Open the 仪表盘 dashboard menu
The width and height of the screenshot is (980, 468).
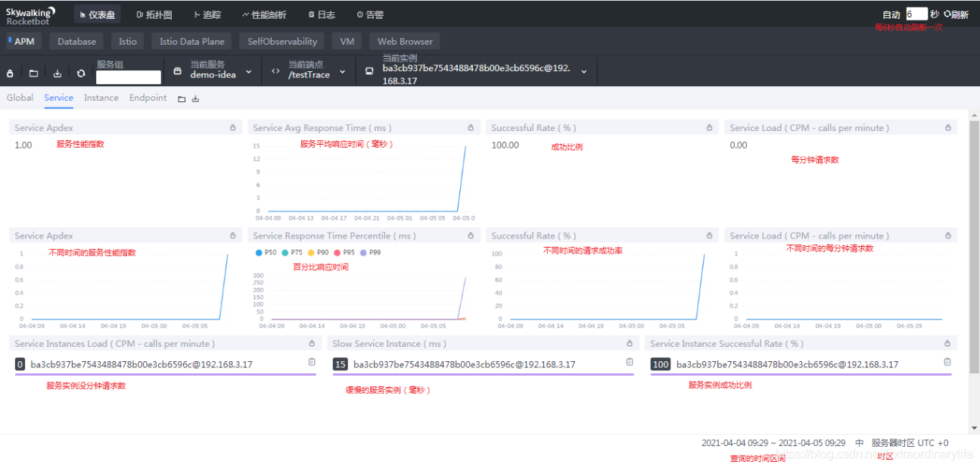[98, 14]
